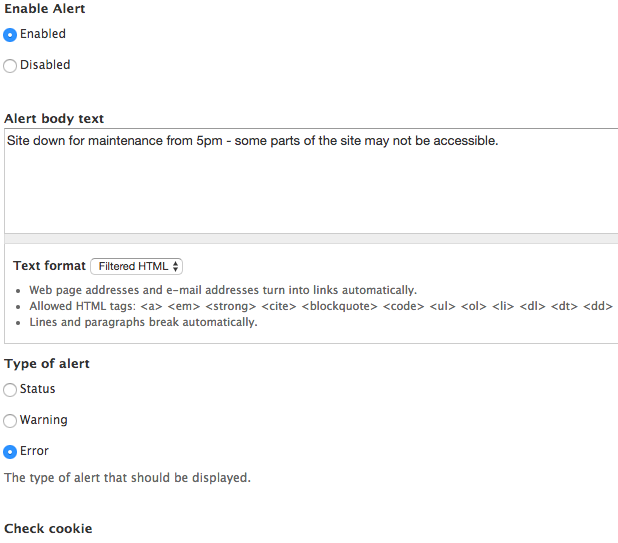Select the Disabled radio button
This screenshot has height=543, width=618.
(10, 65)
